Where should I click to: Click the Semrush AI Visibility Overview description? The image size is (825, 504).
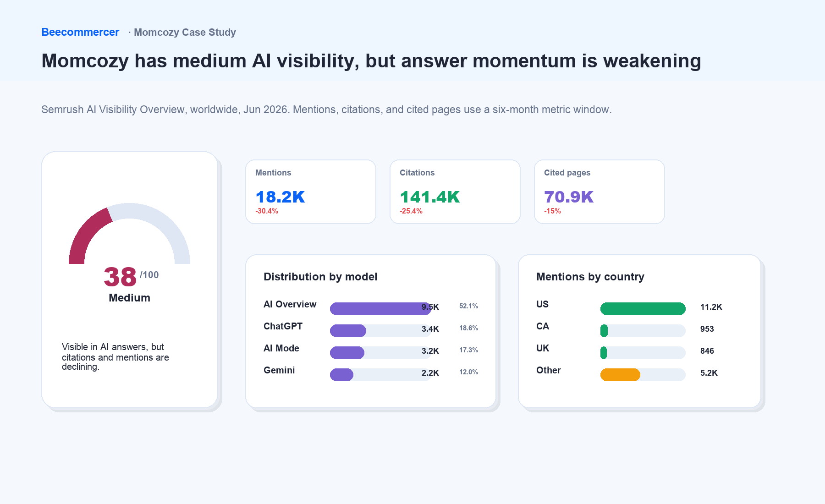(x=326, y=110)
